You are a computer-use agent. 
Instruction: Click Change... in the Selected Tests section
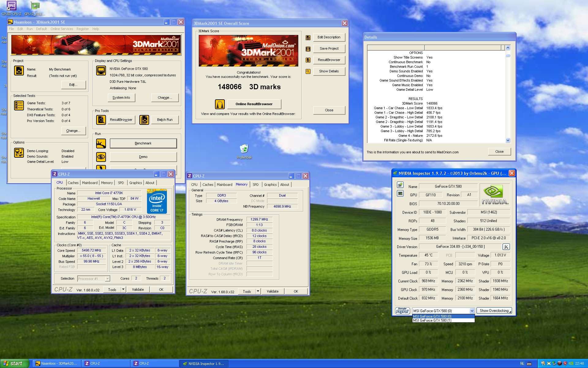(x=73, y=131)
